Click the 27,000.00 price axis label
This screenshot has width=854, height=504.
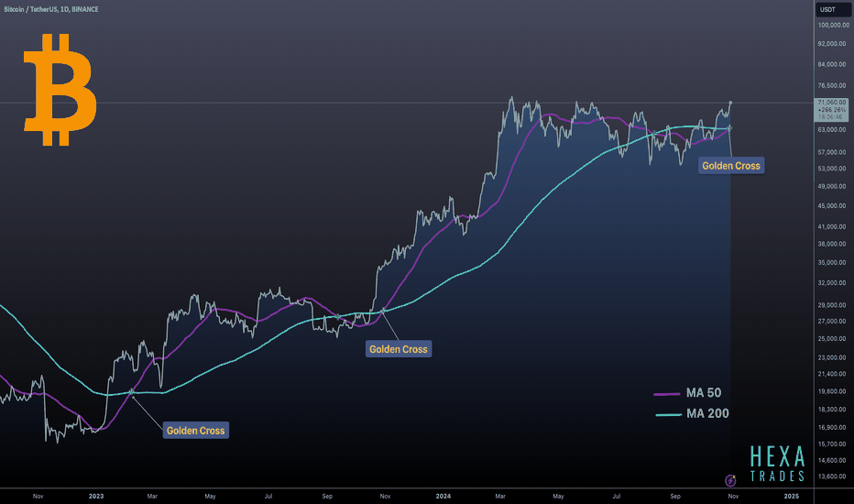point(833,322)
